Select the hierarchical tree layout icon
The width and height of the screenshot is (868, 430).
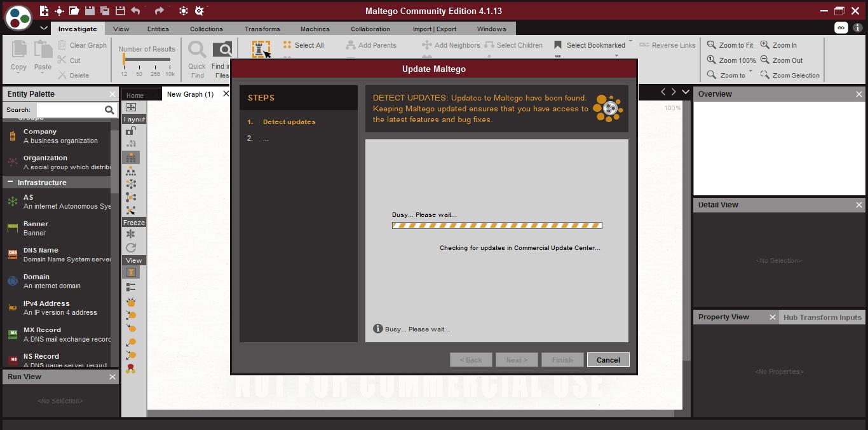(131, 171)
